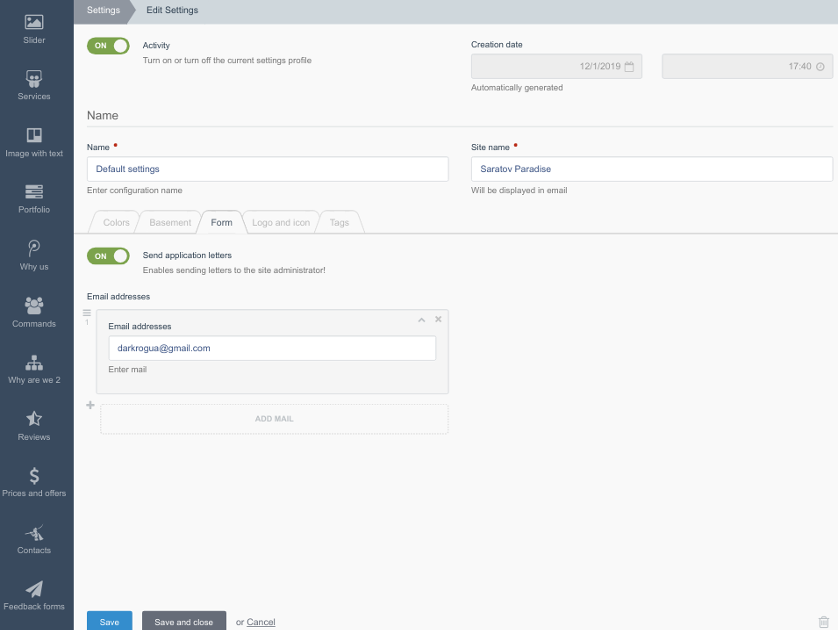Image resolution: width=838 pixels, height=630 pixels.
Task: Go to Image with text section
Action: (x=34, y=143)
